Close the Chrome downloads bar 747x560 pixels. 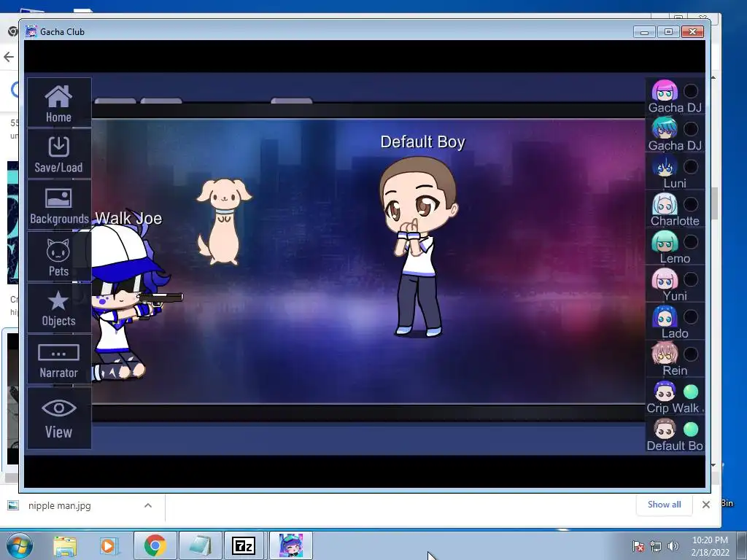tap(706, 505)
